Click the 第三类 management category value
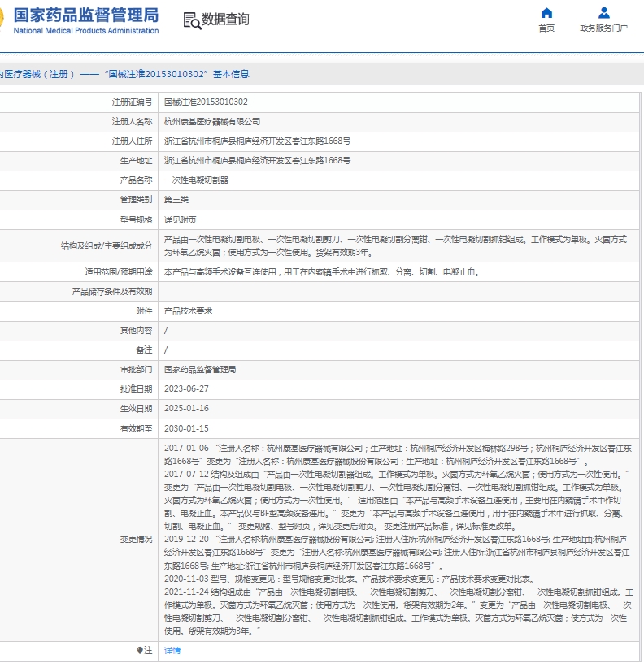Image resolution: width=644 pixels, height=668 pixels. point(176,199)
